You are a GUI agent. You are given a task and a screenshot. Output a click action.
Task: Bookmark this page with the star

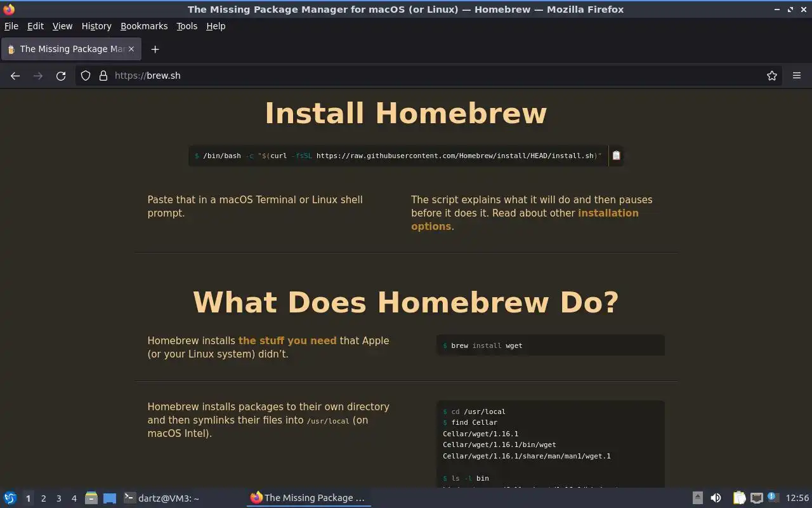click(x=772, y=76)
